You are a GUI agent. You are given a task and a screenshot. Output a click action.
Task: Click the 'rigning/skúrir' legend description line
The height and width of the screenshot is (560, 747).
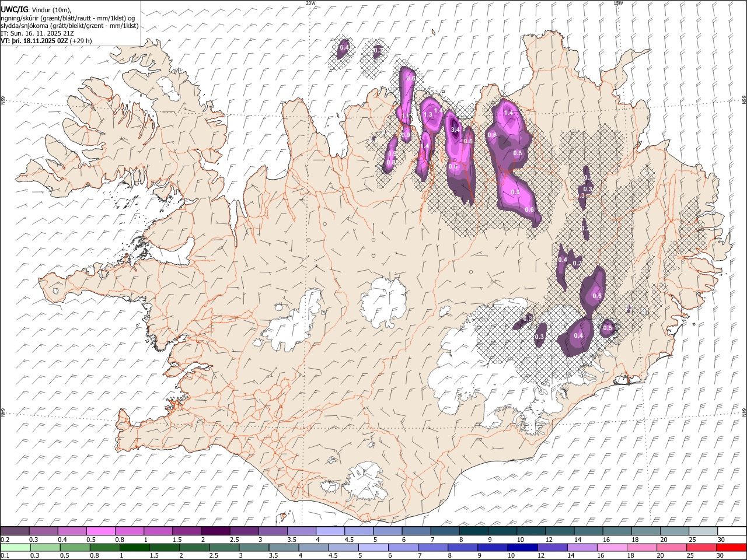coord(68,18)
